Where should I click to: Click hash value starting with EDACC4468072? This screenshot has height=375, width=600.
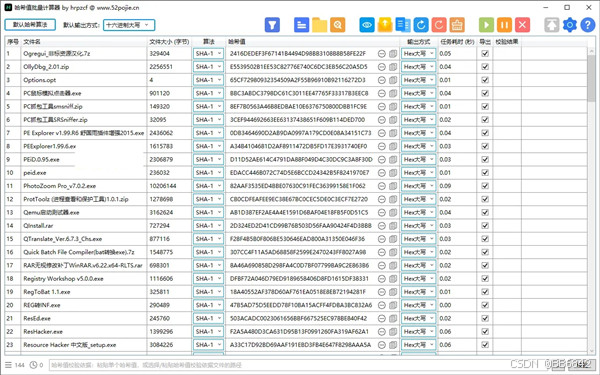[300, 173]
